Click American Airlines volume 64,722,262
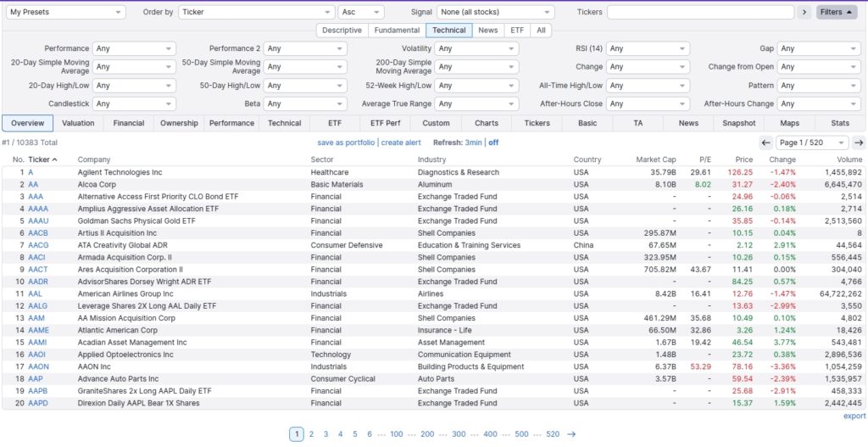The height and width of the screenshot is (447, 868). point(841,294)
